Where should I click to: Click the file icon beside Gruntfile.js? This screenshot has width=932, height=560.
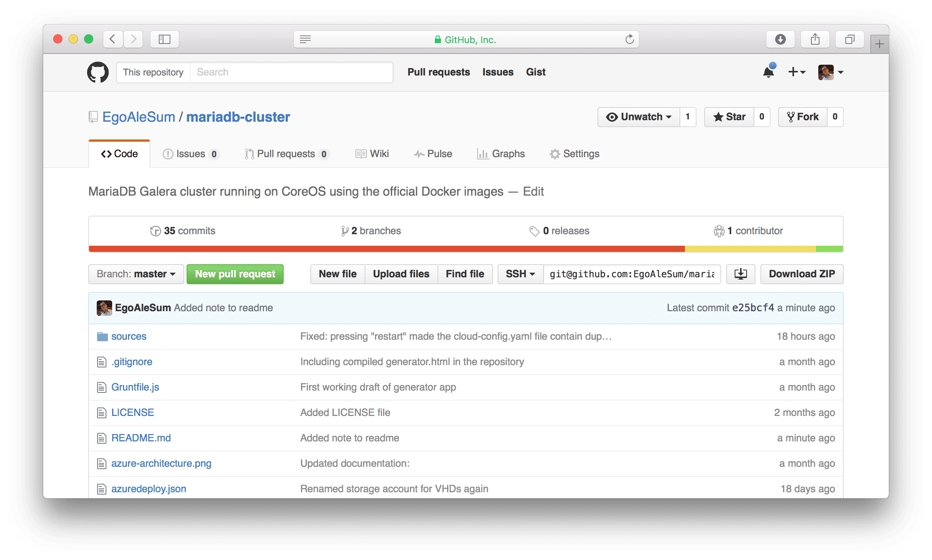(102, 387)
